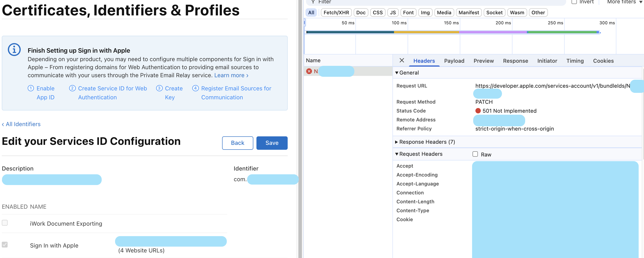Click the step 3 Create Key icon
This screenshot has width=644, height=258.
[x=159, y=88]
